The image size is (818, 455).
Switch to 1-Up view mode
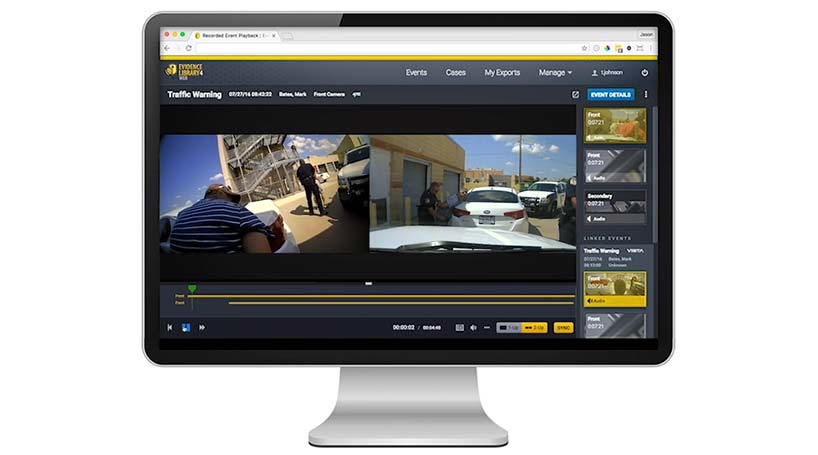click(509, 327)
